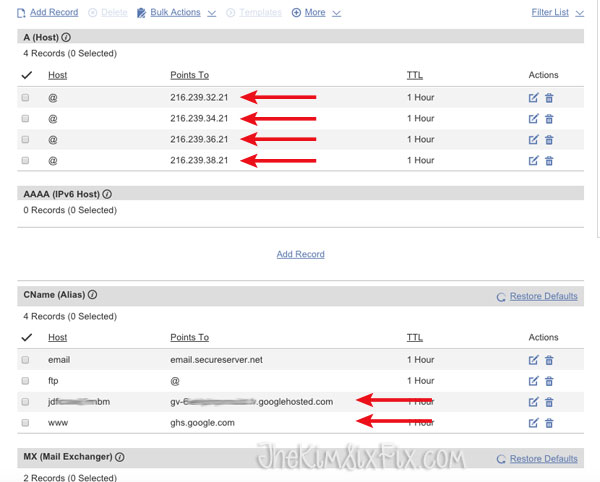Image resolution: width=600 pixels, height=482 pixels.
Task: Expand the More dropdown arrow
Action: click(336, 13)
